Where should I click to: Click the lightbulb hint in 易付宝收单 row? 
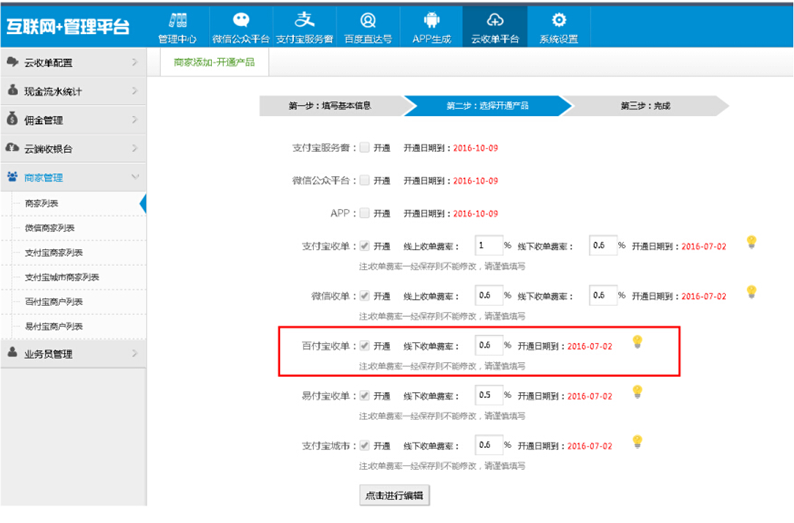click(638, 391)
